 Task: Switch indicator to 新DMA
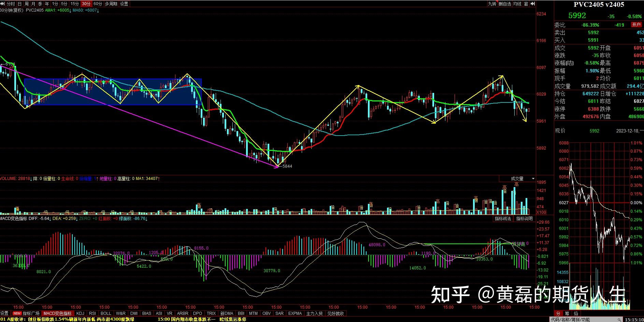227,313
